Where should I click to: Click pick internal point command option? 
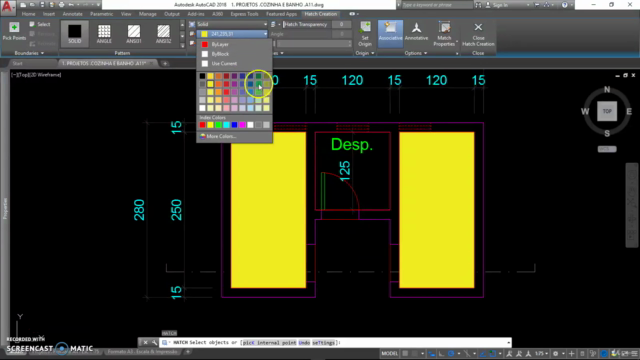pyautogui.click(x=269, y=343)
